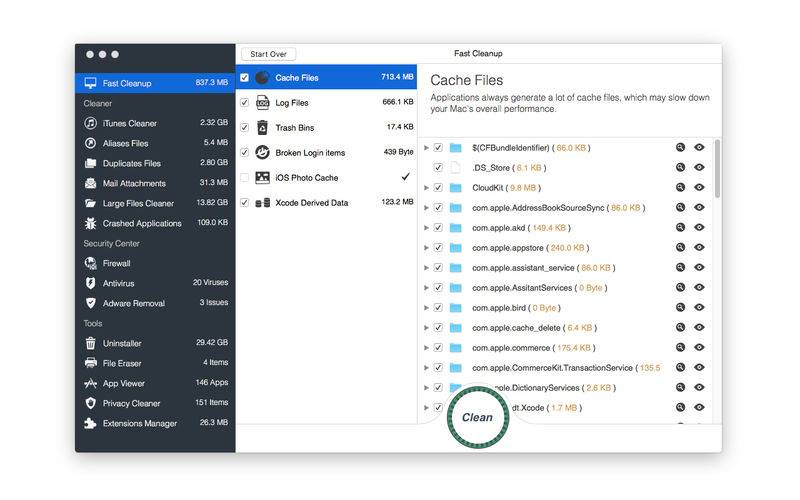Expand the com.apple.appstore folder

pos(426,247)
